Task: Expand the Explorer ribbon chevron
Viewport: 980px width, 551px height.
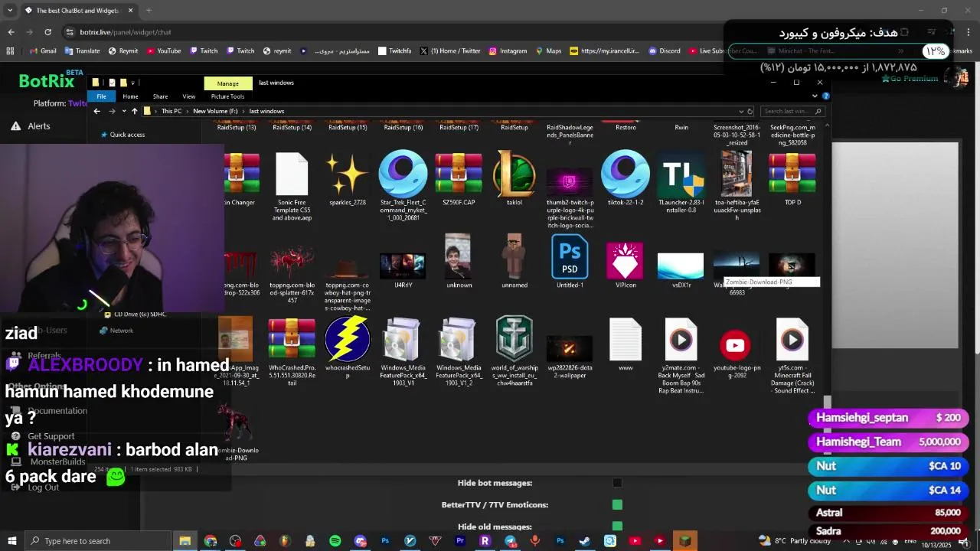Action: click(815, 96)
